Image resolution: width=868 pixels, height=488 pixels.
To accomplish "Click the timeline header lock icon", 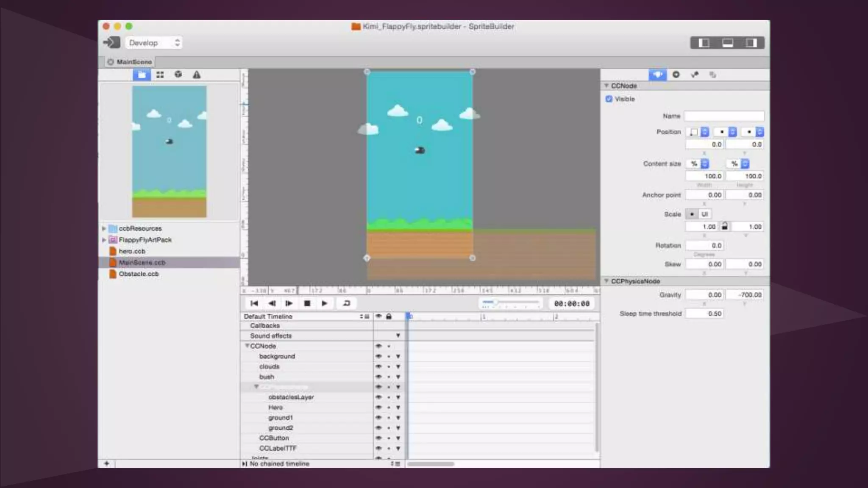I will click(x=389, y=316).
